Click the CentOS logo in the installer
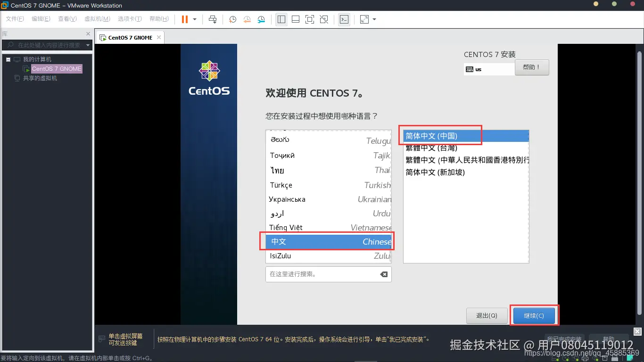This screenshot has height=362, width=644. click(209, 78)
